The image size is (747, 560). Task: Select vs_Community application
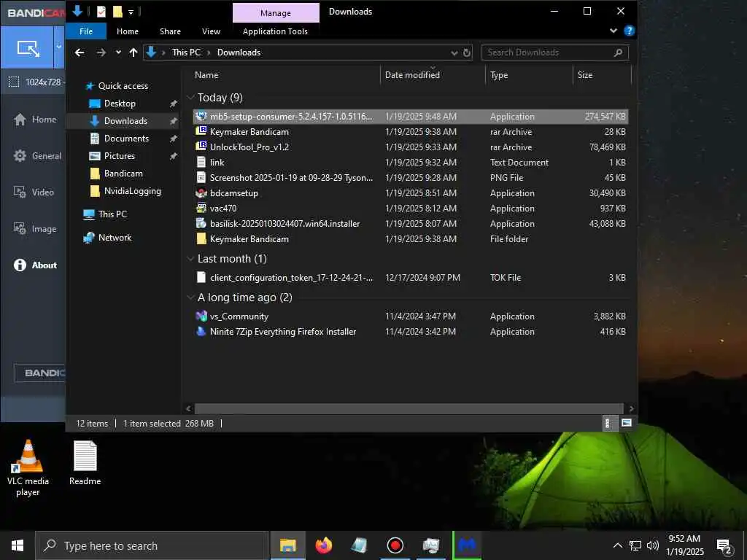click(x=410, y=316)
